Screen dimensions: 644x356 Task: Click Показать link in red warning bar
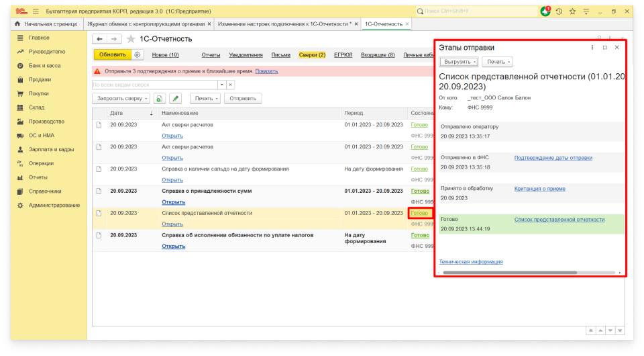(x=266, y=71)
